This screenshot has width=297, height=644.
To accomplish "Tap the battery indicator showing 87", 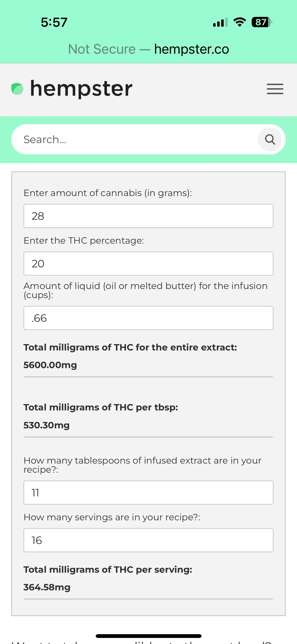I will tap(262, 22).
